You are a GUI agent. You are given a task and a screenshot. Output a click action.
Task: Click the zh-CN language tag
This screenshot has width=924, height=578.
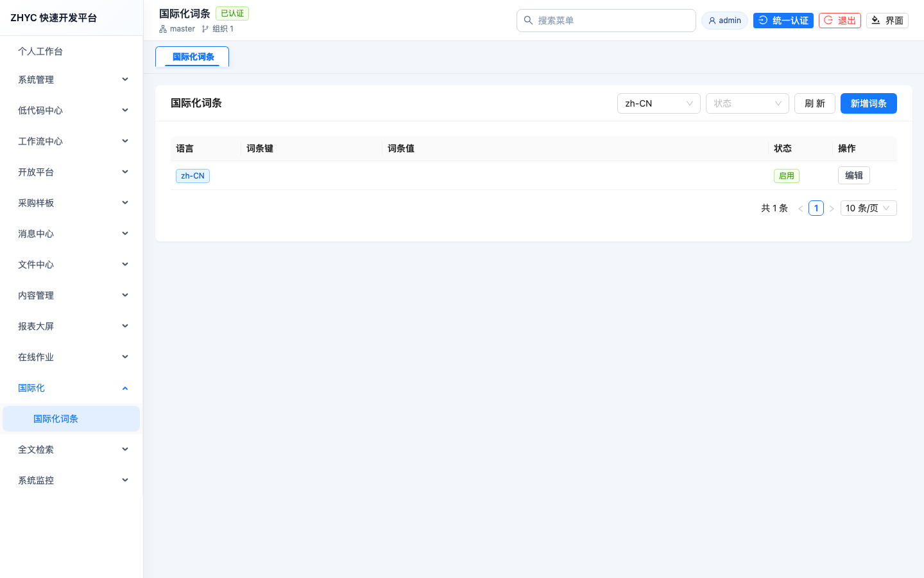193,176
